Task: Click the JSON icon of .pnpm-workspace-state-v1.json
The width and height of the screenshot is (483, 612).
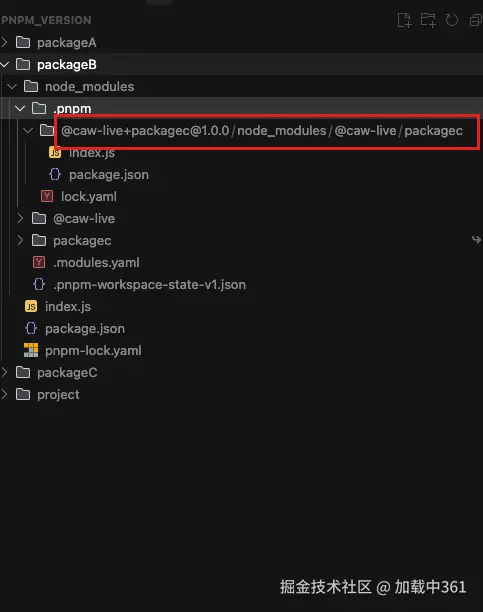Action: pos(39,284)
